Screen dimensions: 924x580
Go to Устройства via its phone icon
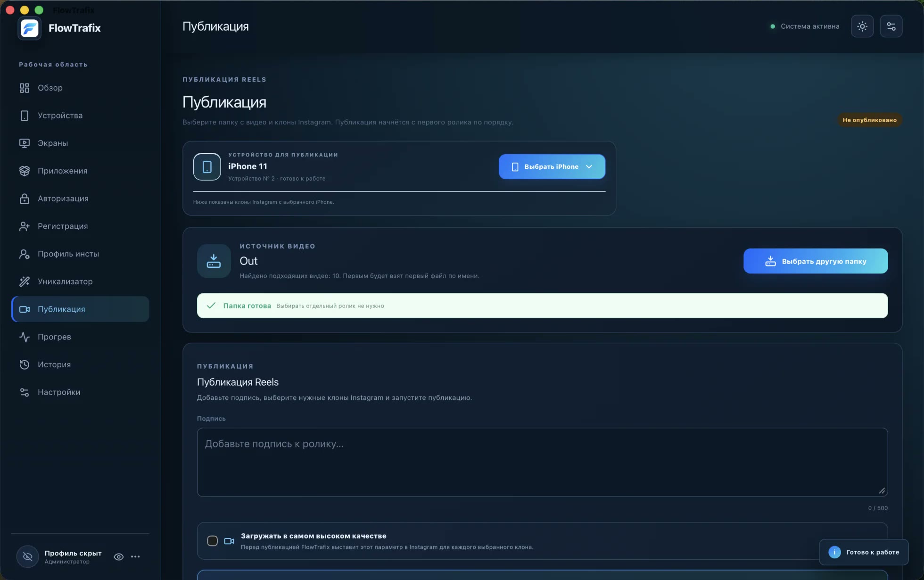(x=25, y=116)
